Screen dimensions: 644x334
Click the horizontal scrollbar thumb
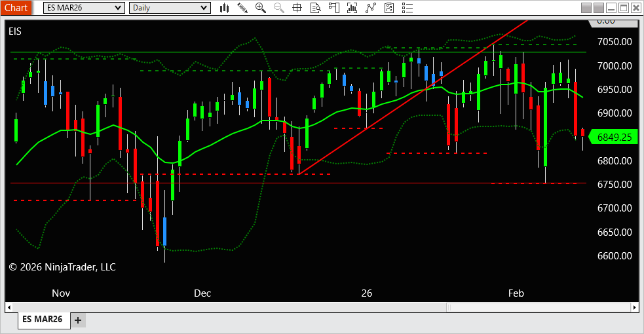pyautogui.click(x=539, y=307)
